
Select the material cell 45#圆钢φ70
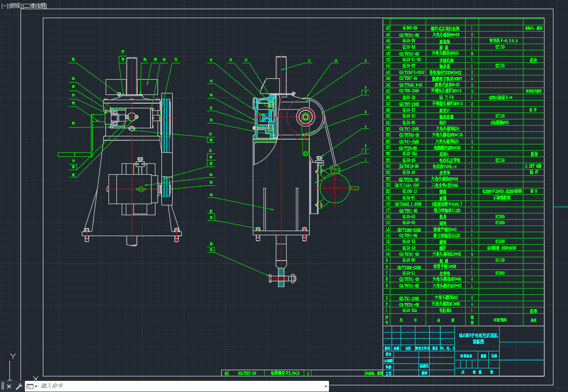point(500,122)
